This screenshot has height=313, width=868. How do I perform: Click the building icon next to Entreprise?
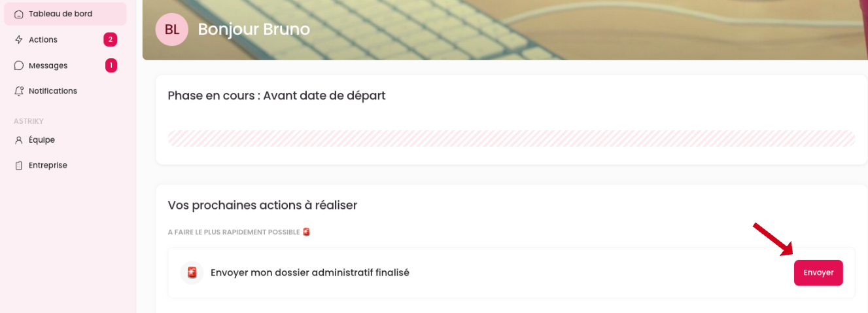[19, 166]
